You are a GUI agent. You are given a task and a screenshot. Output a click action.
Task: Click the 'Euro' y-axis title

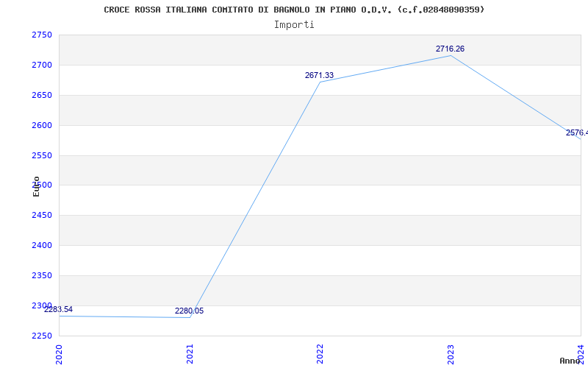pos(36,186)
